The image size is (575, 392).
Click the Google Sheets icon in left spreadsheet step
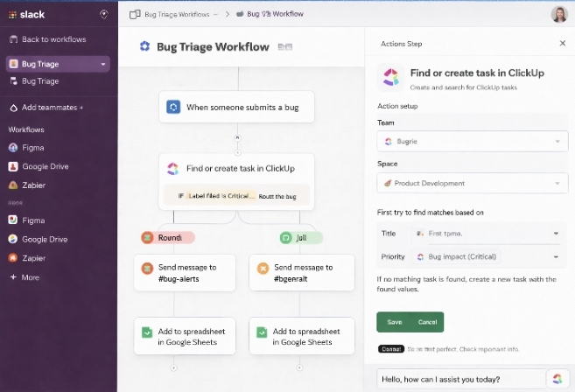click(x=146, y=332)
